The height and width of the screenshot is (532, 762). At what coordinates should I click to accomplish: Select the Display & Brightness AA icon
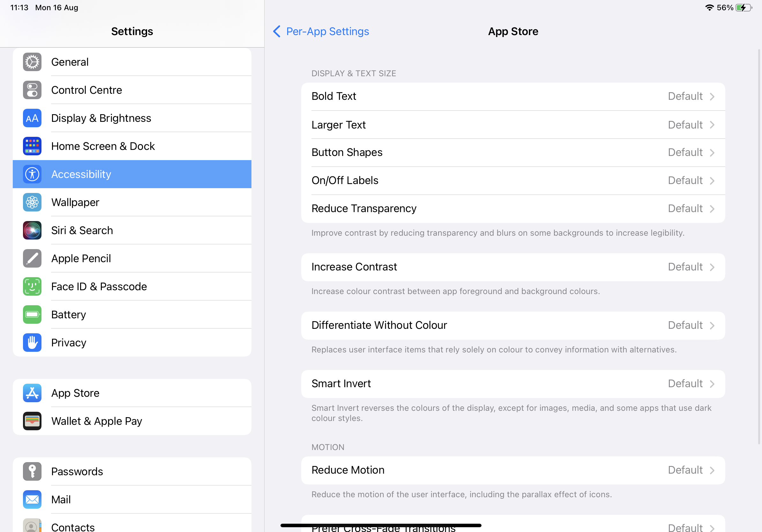coord(32,118)
